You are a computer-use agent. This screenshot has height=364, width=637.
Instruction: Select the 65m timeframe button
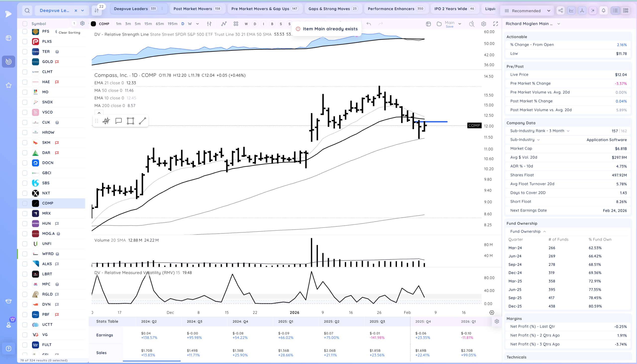click(160, 24)
